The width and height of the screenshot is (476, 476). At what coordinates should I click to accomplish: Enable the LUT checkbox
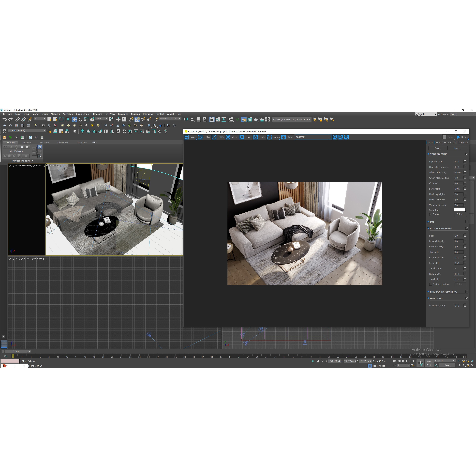coord(467,222)
